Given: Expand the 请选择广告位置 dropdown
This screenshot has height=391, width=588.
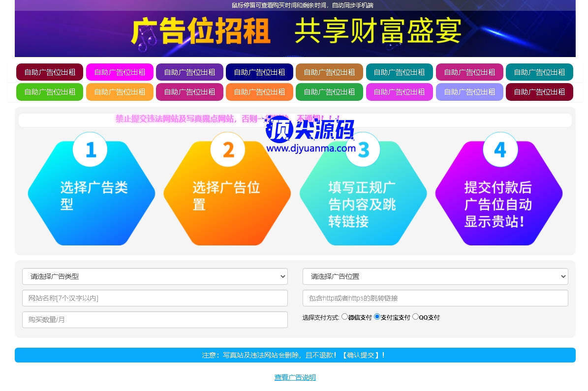Looking at the screenshot, I should 435,276.
